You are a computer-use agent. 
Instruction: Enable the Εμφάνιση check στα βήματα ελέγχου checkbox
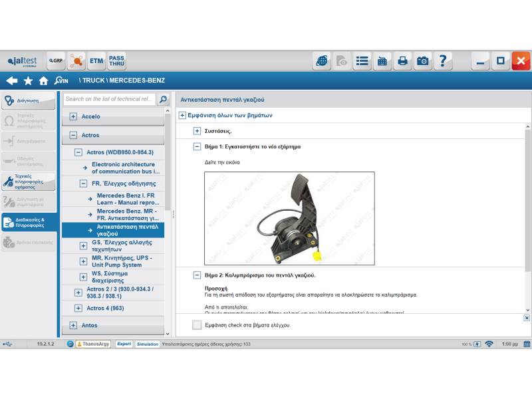(197, 325)
